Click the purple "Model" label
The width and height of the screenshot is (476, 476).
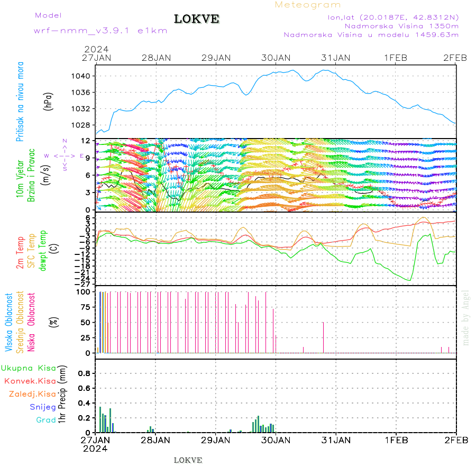pos(48,15)
